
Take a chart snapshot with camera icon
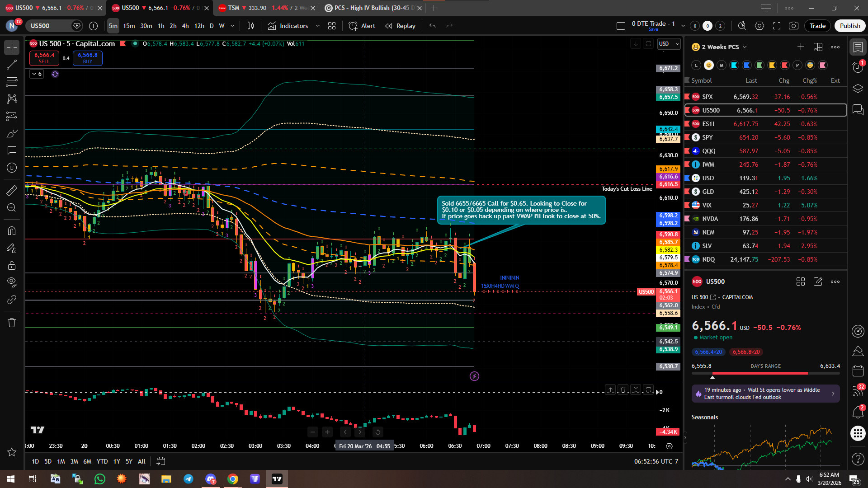(793, 26)
